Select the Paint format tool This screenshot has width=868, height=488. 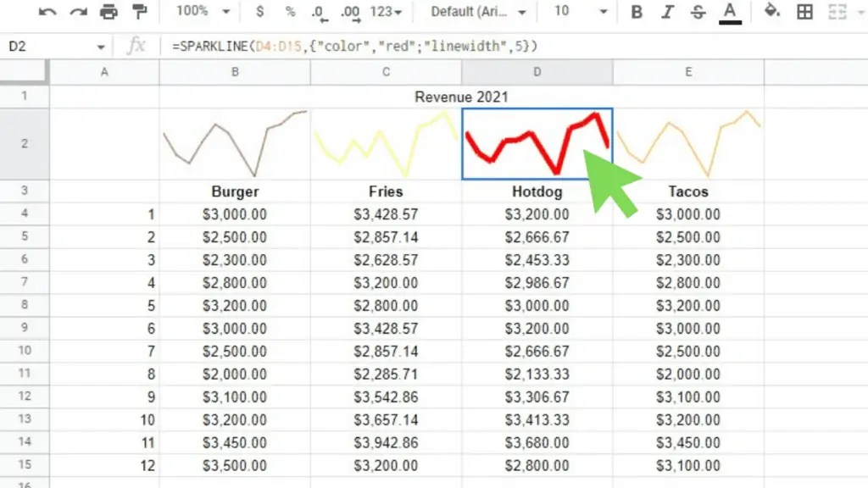[x=141, y=12]
